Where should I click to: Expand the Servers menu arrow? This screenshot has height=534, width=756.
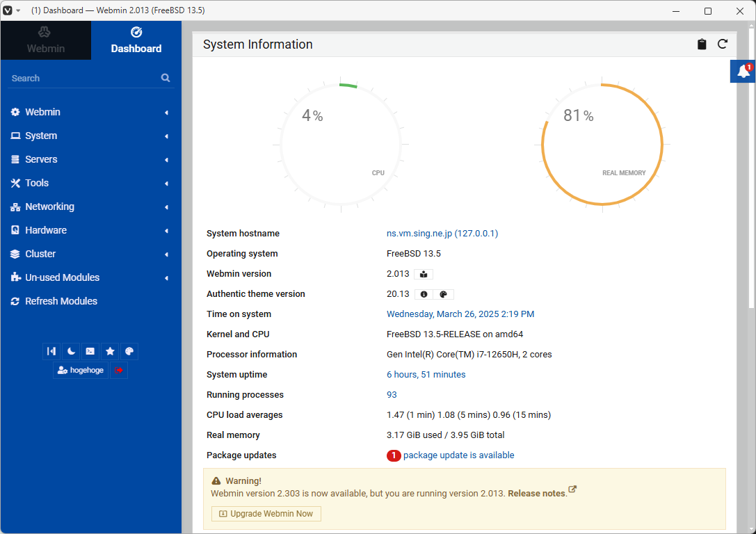click(166, 160)
